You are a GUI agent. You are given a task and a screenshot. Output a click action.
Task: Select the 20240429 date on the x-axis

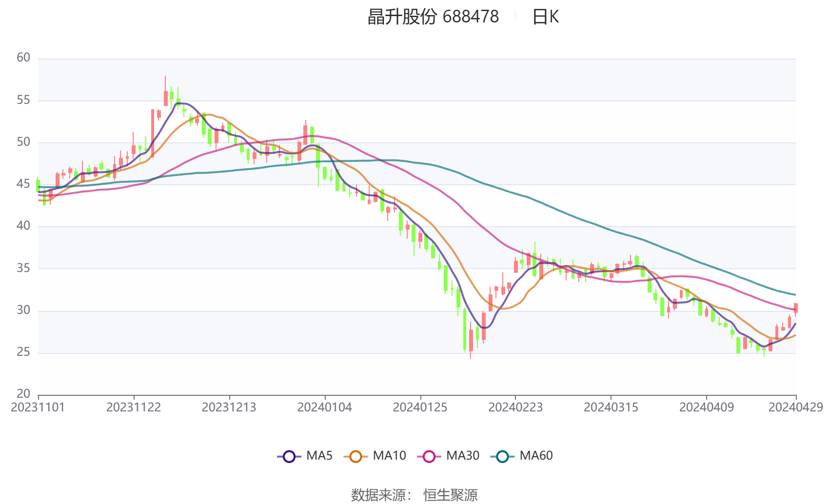click(x=795, y=407)
